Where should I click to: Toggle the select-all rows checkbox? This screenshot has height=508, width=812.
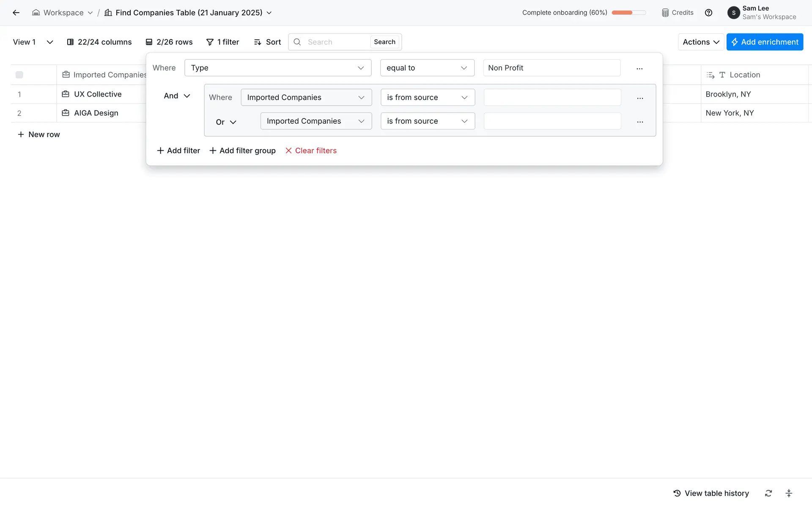[19, 75]
